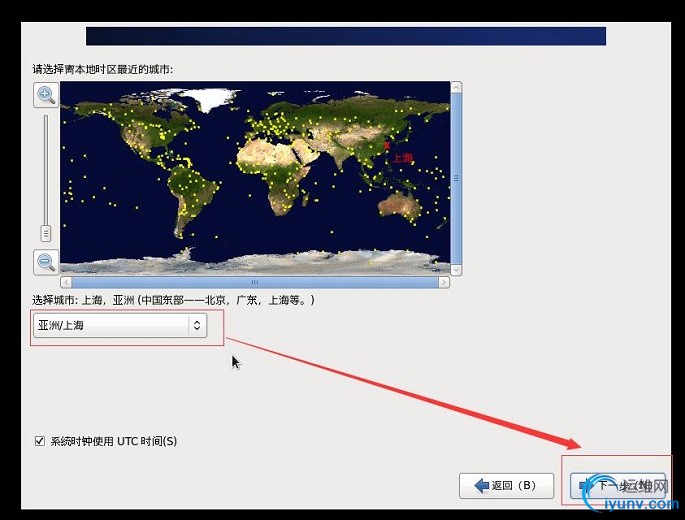
Task: Click the zoom out magnifier icon
Action: pos(46,262)
